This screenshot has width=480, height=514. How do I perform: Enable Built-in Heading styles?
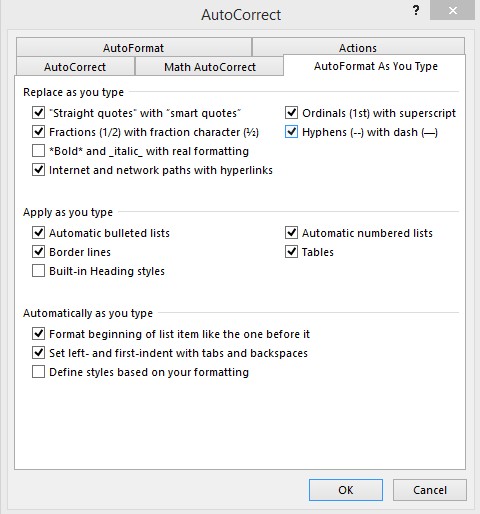(x=38, y=271)
